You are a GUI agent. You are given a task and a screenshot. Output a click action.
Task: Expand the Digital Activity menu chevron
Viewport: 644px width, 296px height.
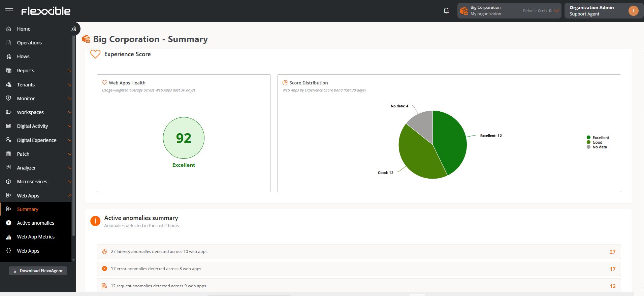pyautogui.click(x=70, y=126)
